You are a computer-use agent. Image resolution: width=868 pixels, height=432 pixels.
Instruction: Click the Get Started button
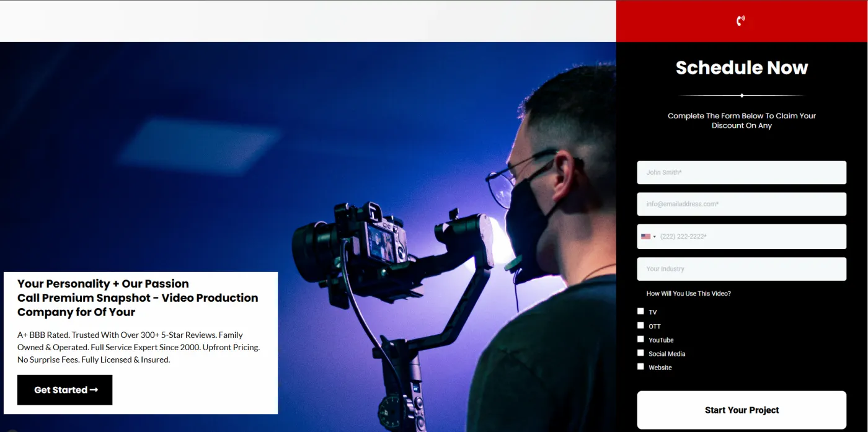pos(65,390)
